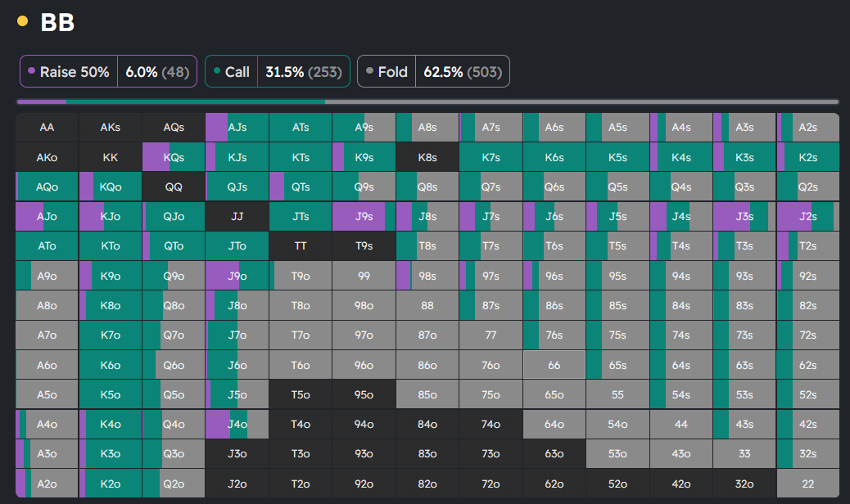Click the teal call segment of frequency bar
Image resolution: width=850 pixels, height=504 pixels.
point(195,102)
